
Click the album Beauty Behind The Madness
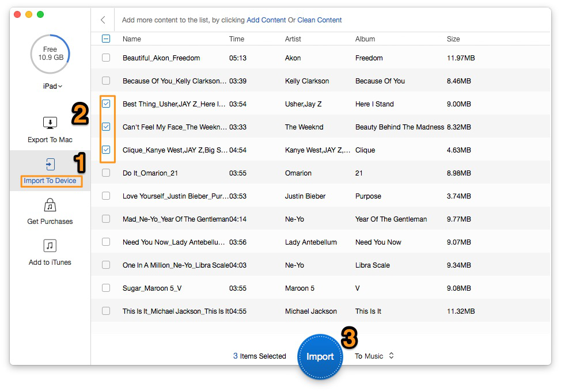click(x=400, y=127)
